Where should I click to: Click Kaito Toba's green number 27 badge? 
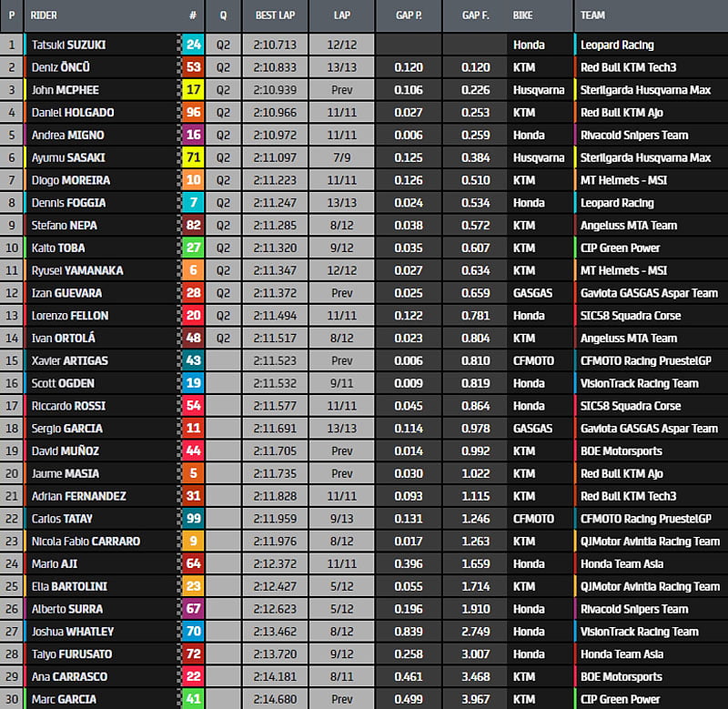coord(193,248)
